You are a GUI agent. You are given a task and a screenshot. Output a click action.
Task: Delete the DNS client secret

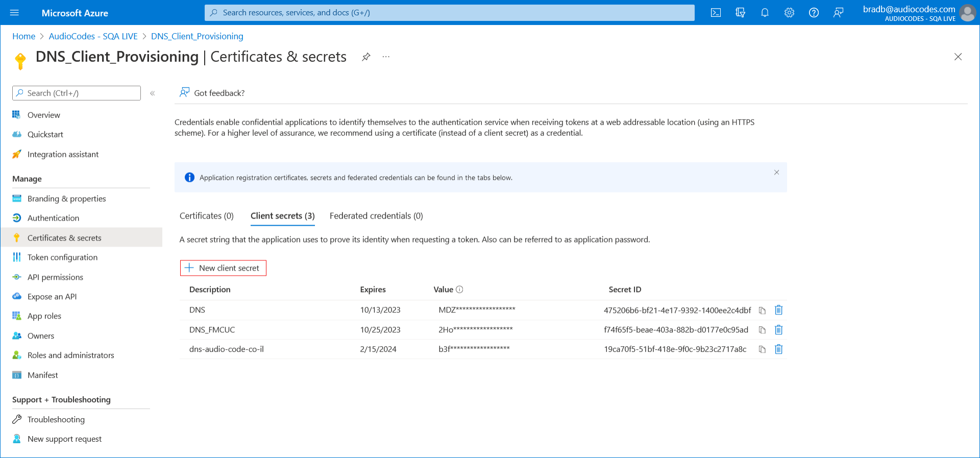coord(778,310)
